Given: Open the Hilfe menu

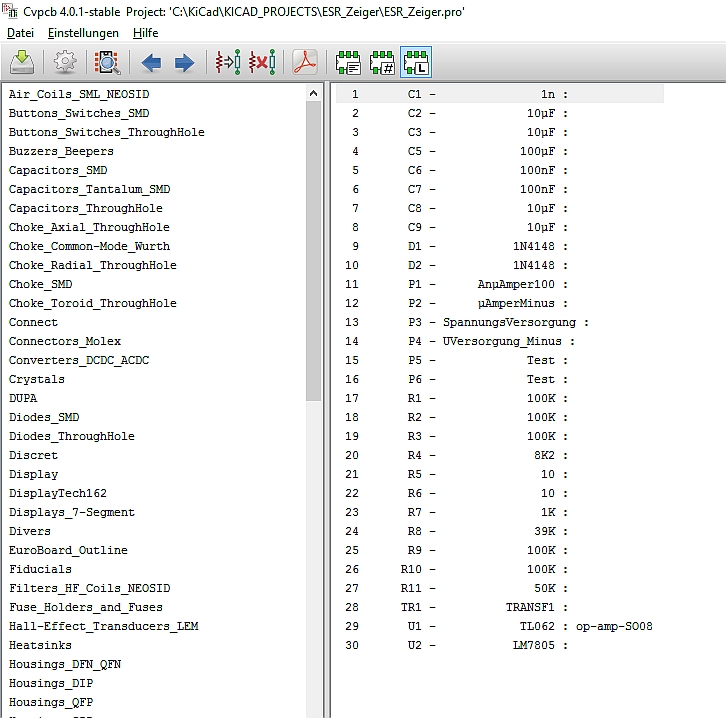Looking at the screenshot, I should pos(145,33).
